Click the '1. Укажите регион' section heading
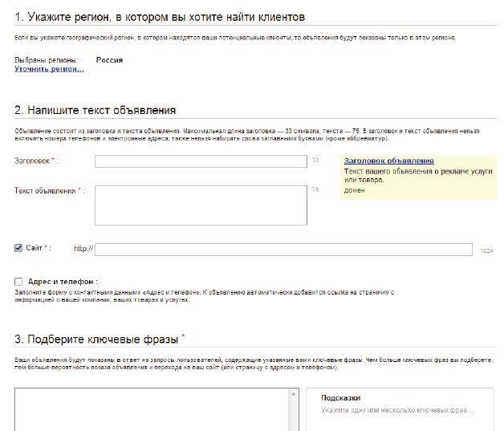504x431 pixels. pos(161,17)
